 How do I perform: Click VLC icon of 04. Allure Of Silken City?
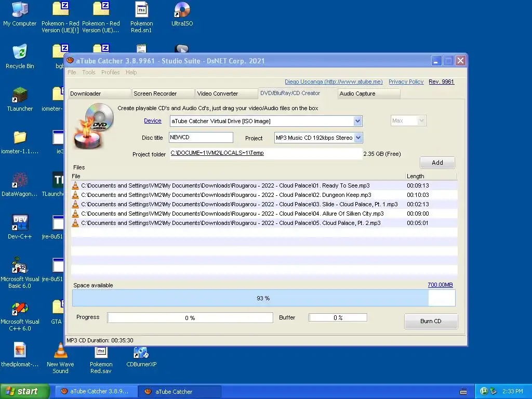75,214
